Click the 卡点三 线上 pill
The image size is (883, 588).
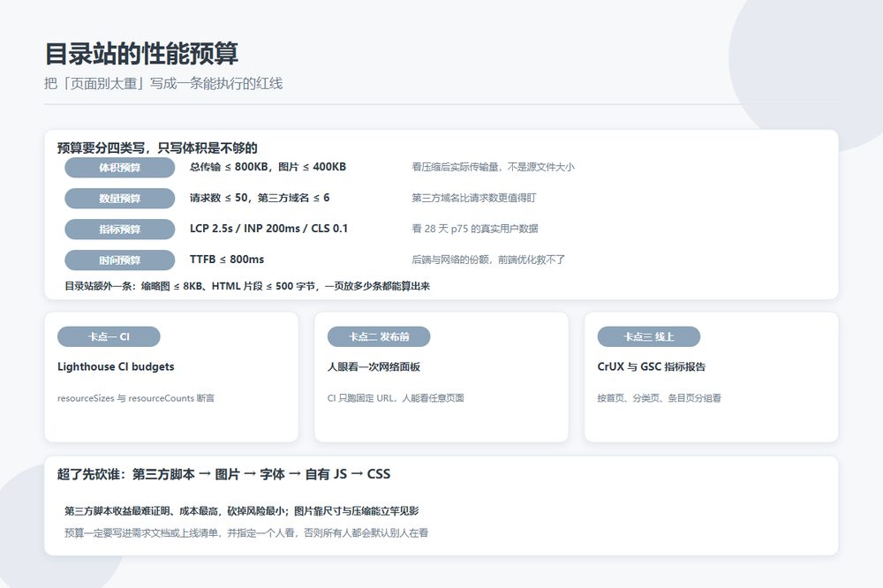point(649,336)
